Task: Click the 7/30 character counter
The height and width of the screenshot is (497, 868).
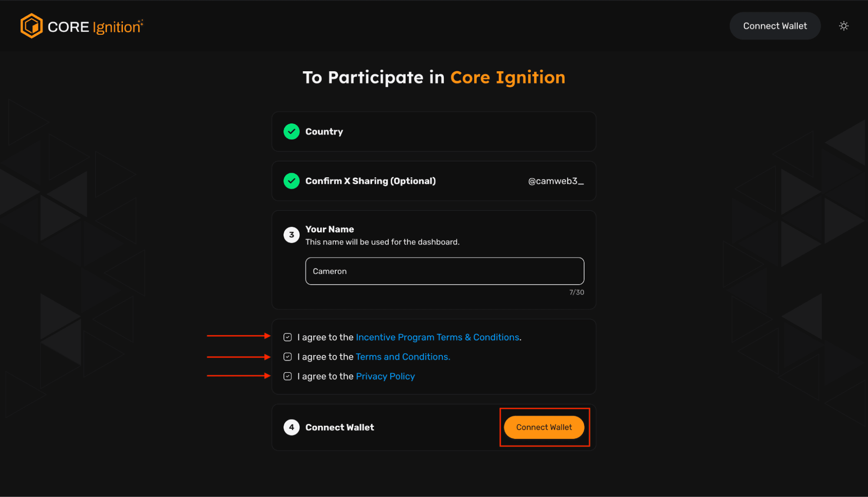Action: 577,292
